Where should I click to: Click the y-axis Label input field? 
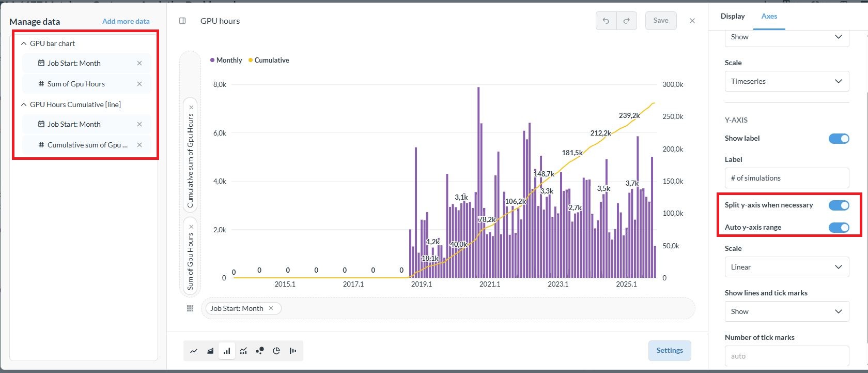point(786,178)
